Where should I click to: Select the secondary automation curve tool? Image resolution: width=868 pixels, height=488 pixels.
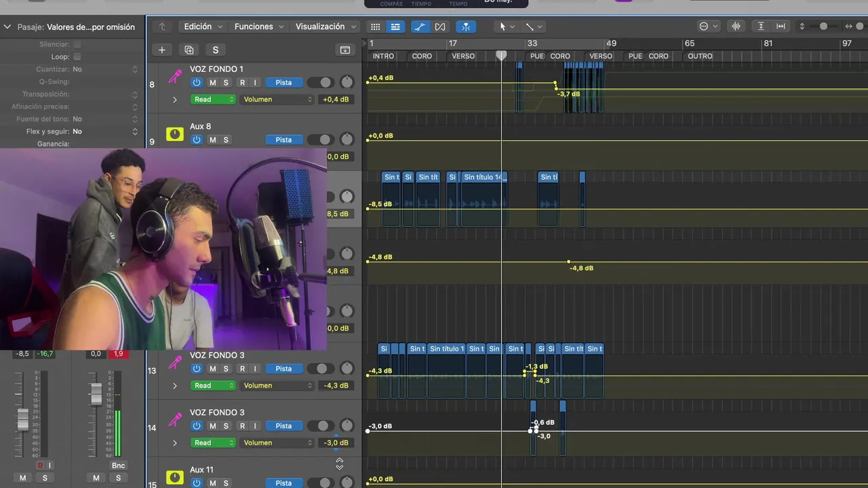530,26
